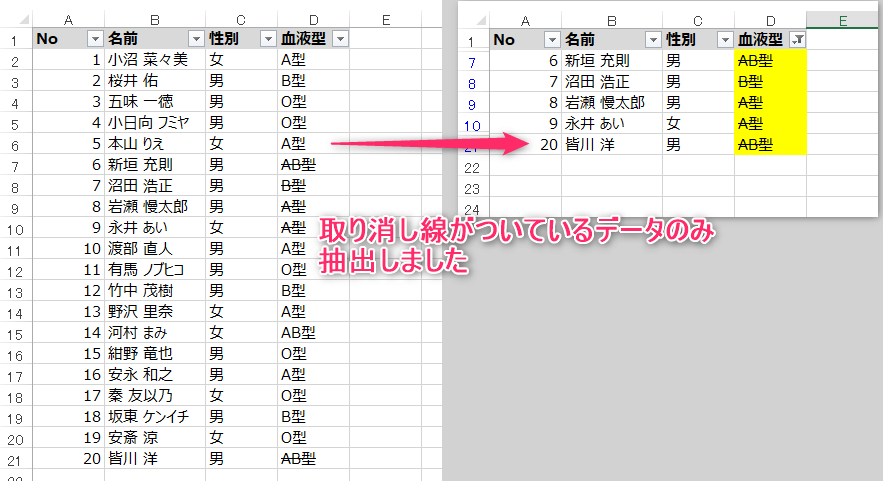Click yellow AB型 cell beside 新垣 充則
Image resolution: width=883 pixels, height=481 pixels.
coord(769,61)
